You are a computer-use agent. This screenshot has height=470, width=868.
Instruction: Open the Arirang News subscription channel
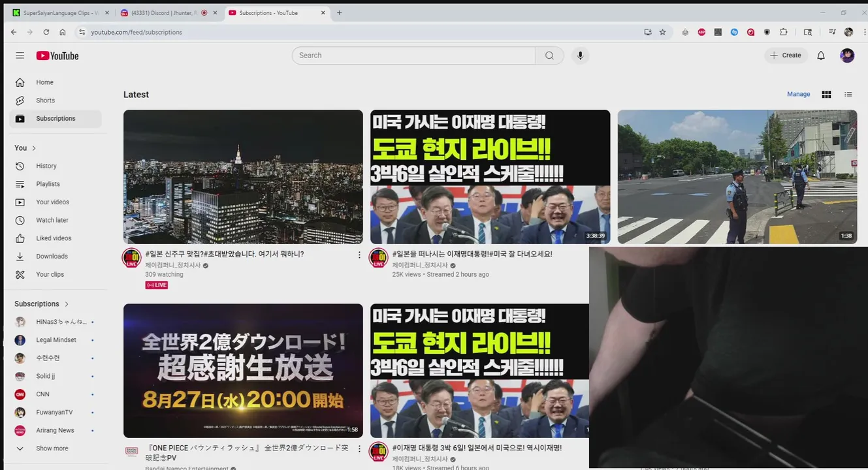coord(56,430)
